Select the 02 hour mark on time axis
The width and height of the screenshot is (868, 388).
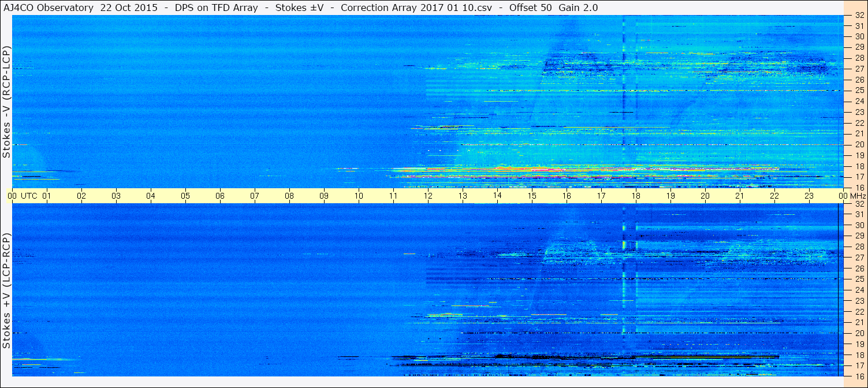coord(81,196)
